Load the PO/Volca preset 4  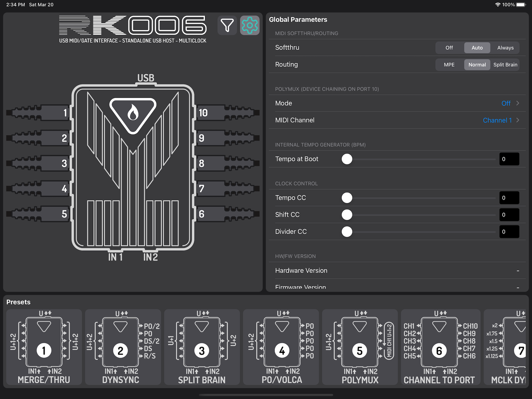[281, 347]
